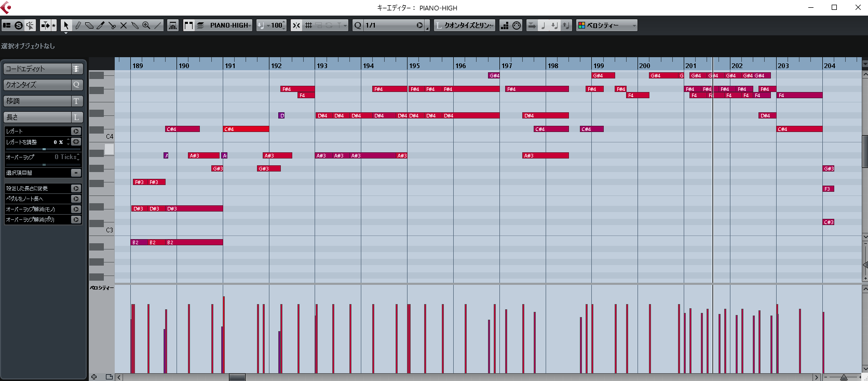868x381 pixels.
Task: Select the Glue tool
Action: [135, 25]
